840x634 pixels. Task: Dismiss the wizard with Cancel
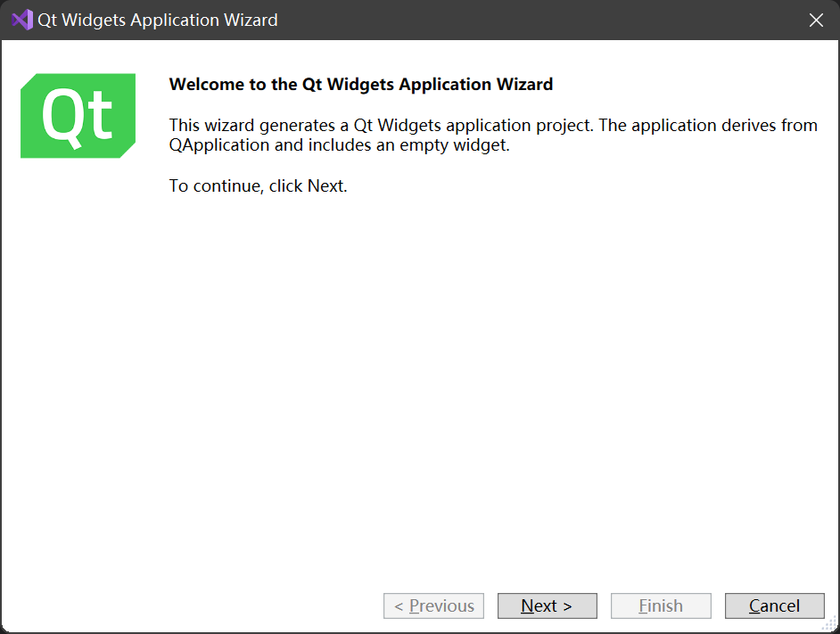click(x=774, y=605)
